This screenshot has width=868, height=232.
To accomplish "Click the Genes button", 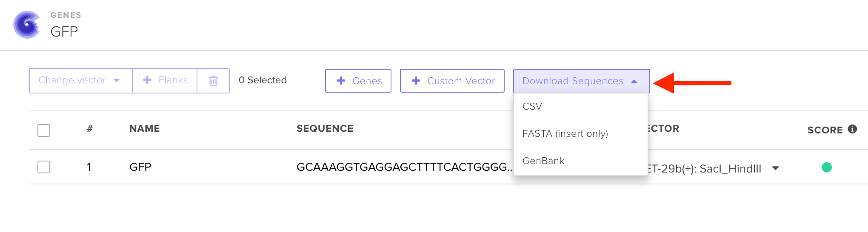I will 358,81.
